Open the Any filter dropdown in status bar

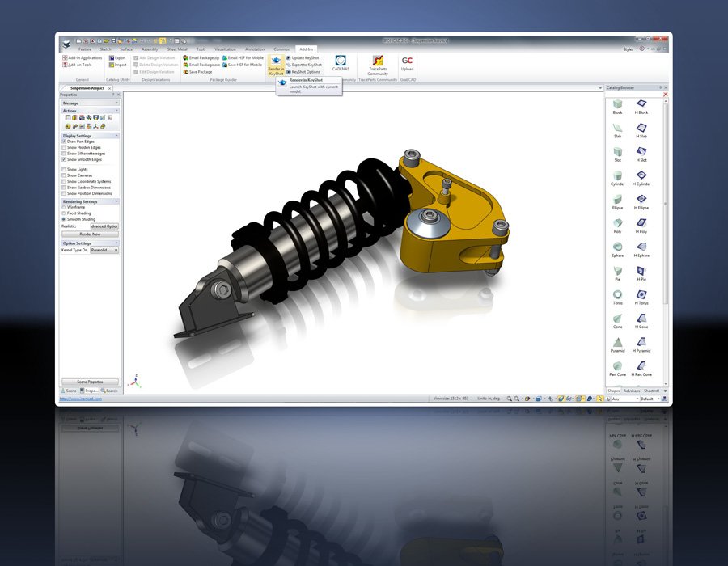pos(624,399)
